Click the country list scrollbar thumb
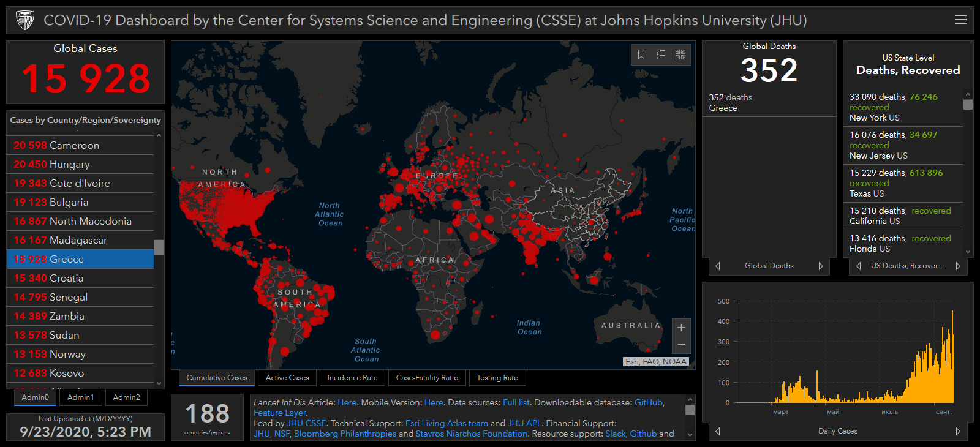Screen dimensions: 980x447 (x=159, y=247)
